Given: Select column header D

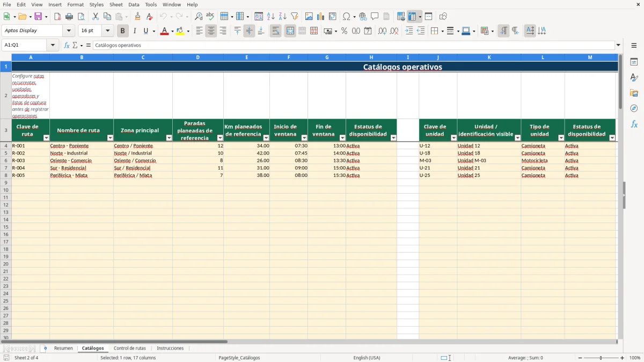Looking at the screenshot, I should (198, 57).
